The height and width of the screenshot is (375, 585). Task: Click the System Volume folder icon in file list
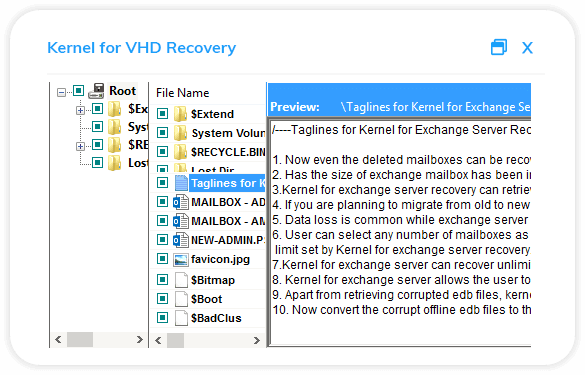coord(181,132)
